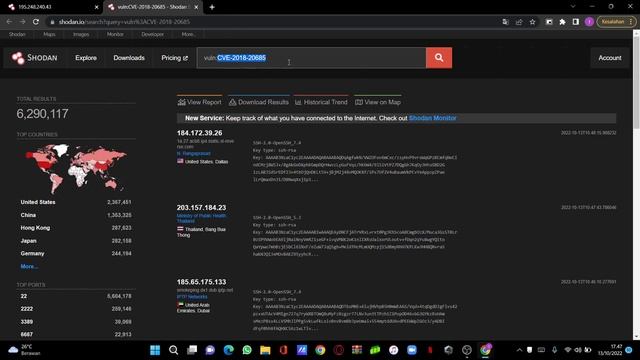Click the Shodan logo
The height and width of the screenshot is (360, 640).
coord(35,58)
